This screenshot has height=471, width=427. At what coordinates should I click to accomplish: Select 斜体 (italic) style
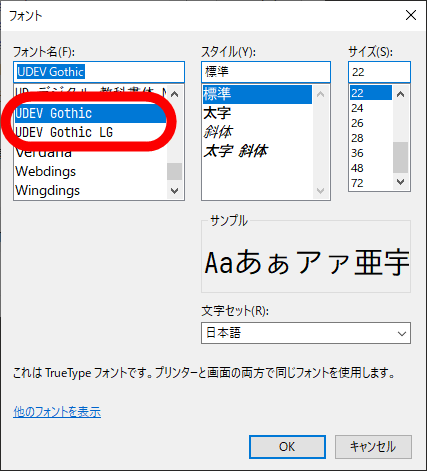click(257, 132)
